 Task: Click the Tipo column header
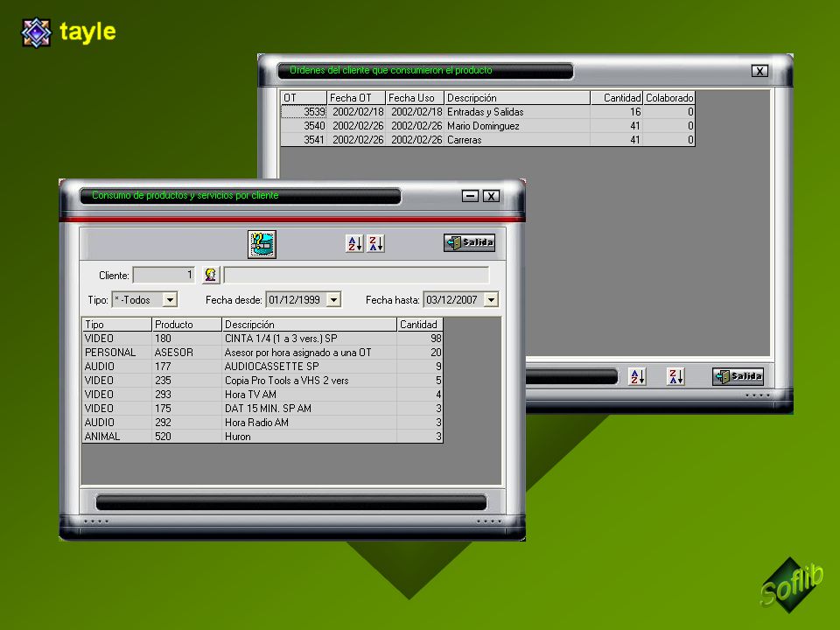click(116, 325)
